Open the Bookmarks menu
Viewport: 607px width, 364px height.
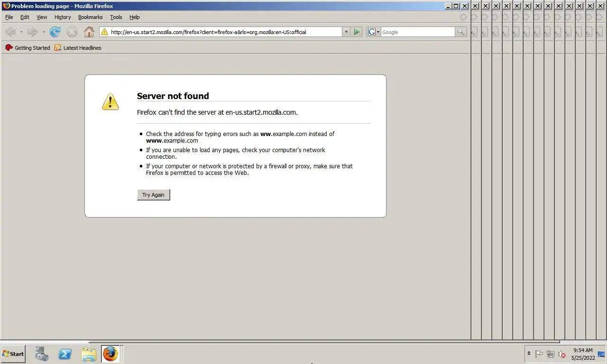[x=90, y=17]
